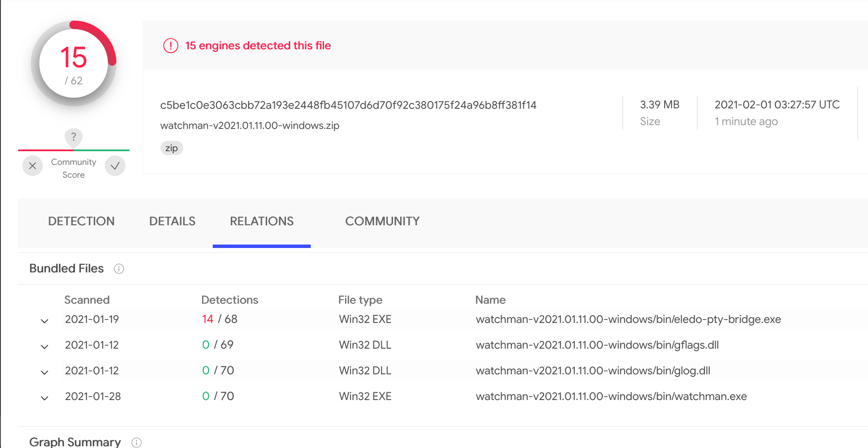Open the Graph Summary info tooltip

[x=136, y=442]
